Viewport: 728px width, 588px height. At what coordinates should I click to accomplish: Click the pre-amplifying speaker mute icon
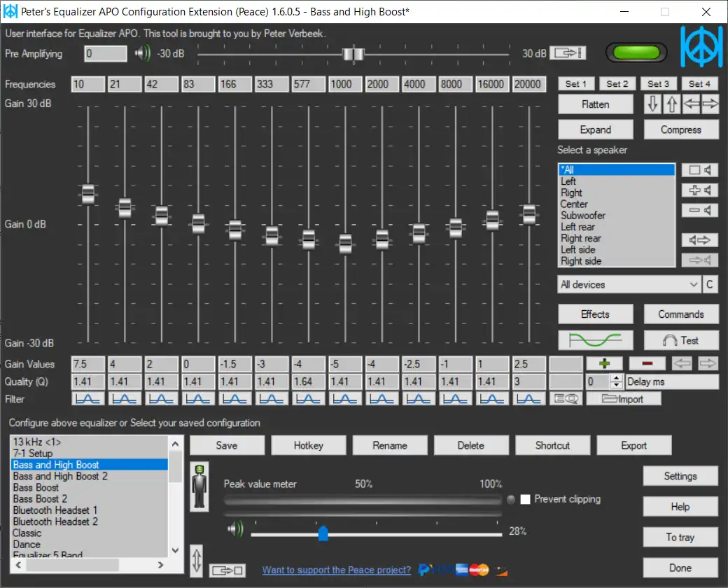point(143,53)
